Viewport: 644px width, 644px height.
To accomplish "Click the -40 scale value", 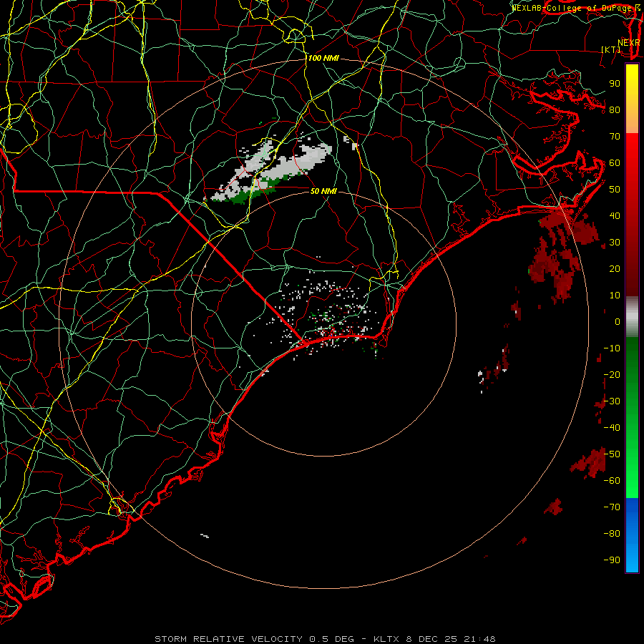I will point(612,428).
